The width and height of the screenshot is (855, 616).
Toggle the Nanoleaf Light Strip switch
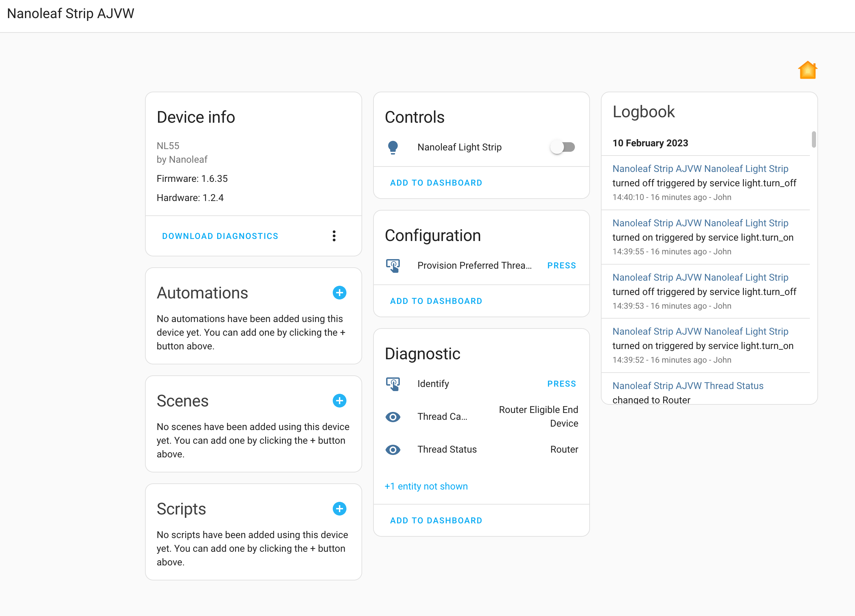point(563,147)
